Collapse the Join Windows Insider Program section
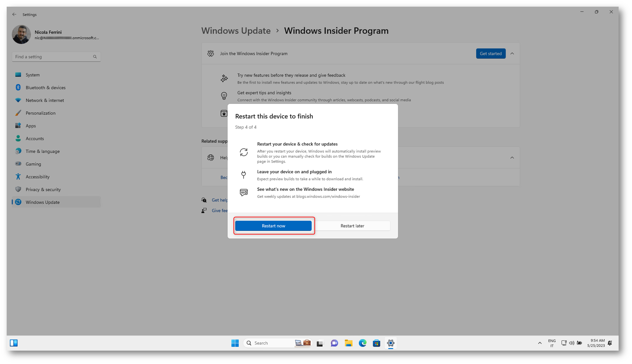 coord(512,53)
